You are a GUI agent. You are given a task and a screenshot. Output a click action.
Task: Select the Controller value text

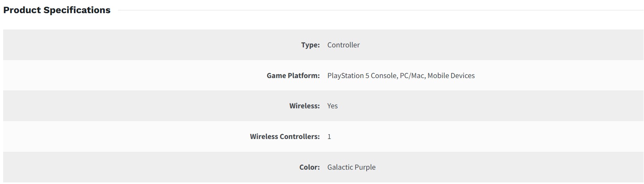343,45
